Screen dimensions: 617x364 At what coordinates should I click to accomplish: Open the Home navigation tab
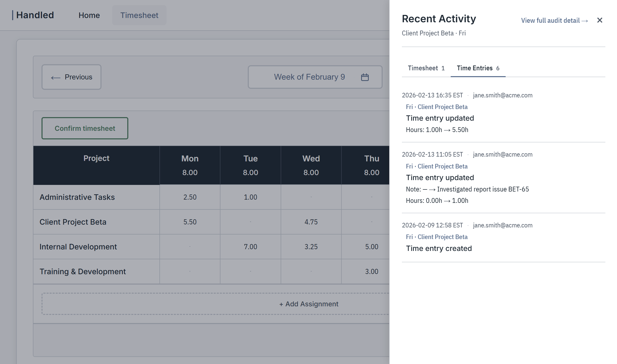(89, 15)
